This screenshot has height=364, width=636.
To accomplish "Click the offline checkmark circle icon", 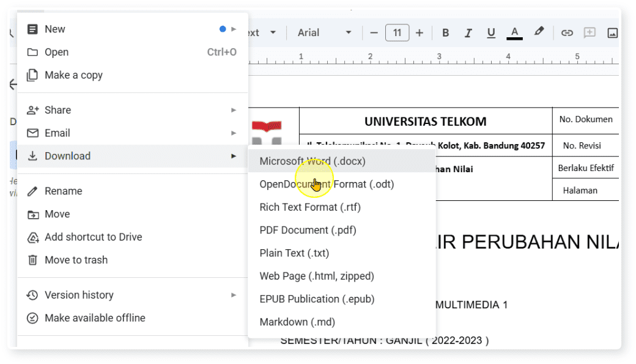I will click(x=32, y=318).
